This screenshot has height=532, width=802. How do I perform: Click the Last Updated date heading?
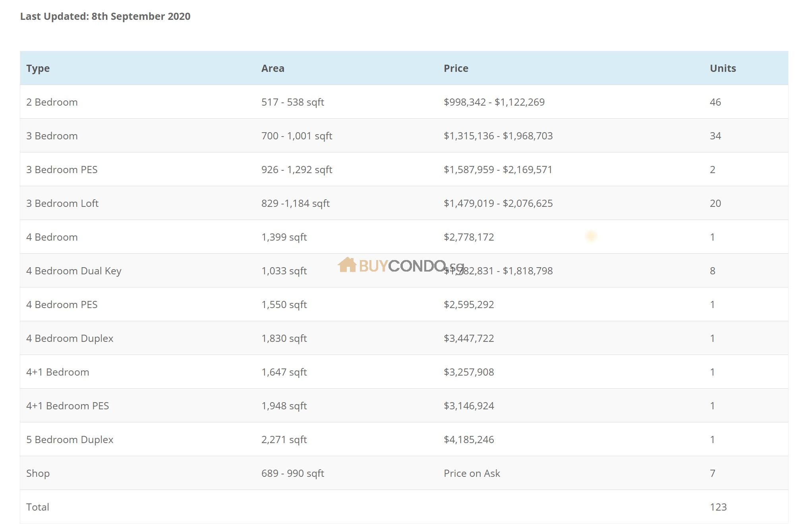click(105, 16)
